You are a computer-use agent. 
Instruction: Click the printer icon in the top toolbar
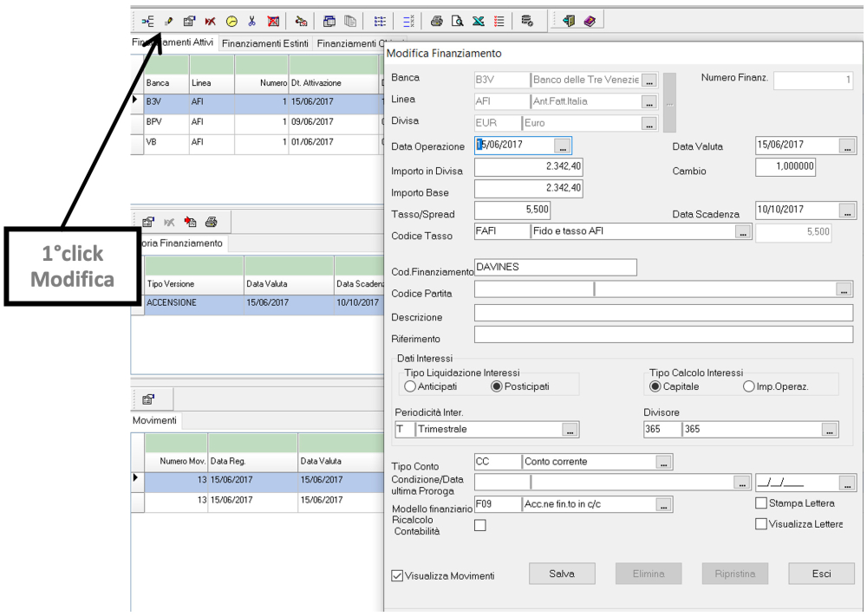tap(436, 21)
